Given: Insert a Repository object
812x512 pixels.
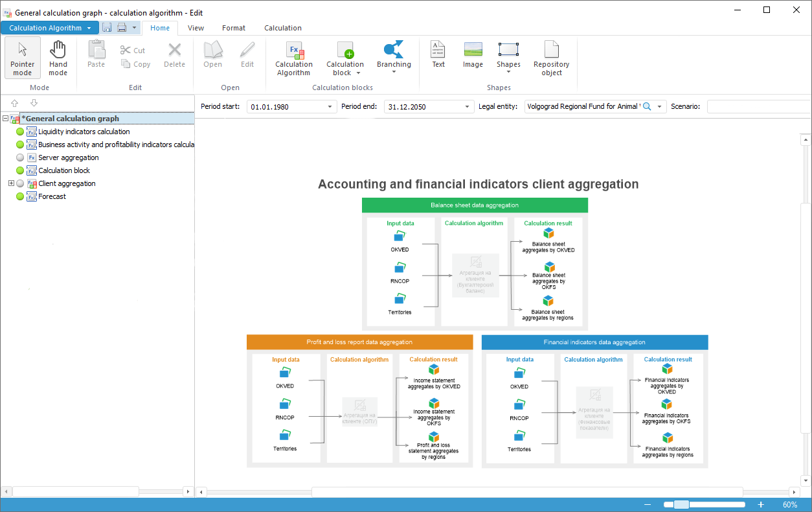Looking at the screenshot, I should click(x=552, y=58).
